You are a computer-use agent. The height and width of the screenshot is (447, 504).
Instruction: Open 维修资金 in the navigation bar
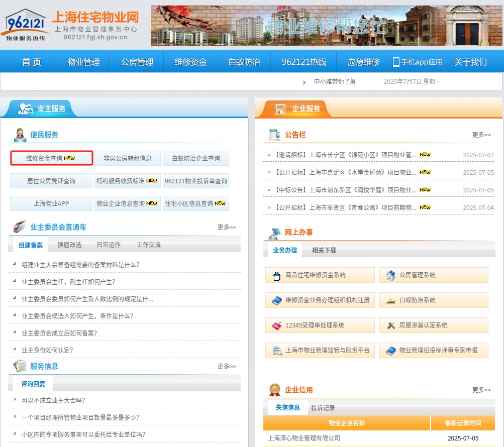[190, 62]
